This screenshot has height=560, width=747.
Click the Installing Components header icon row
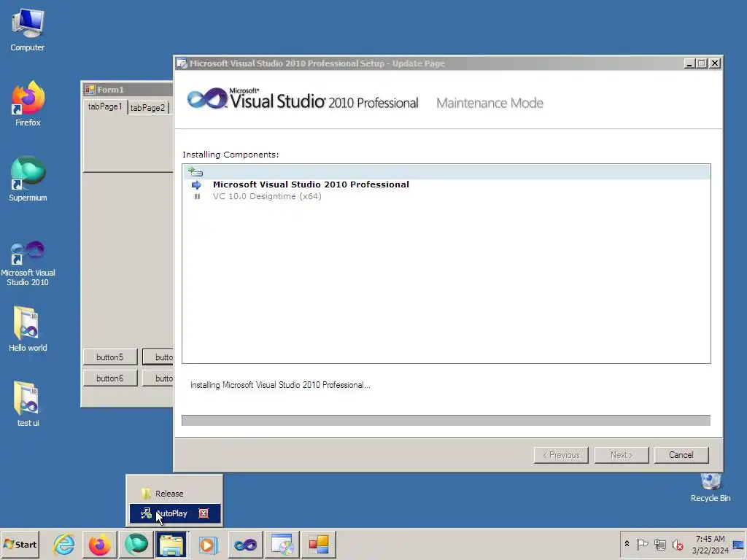[x=446, y=172]
